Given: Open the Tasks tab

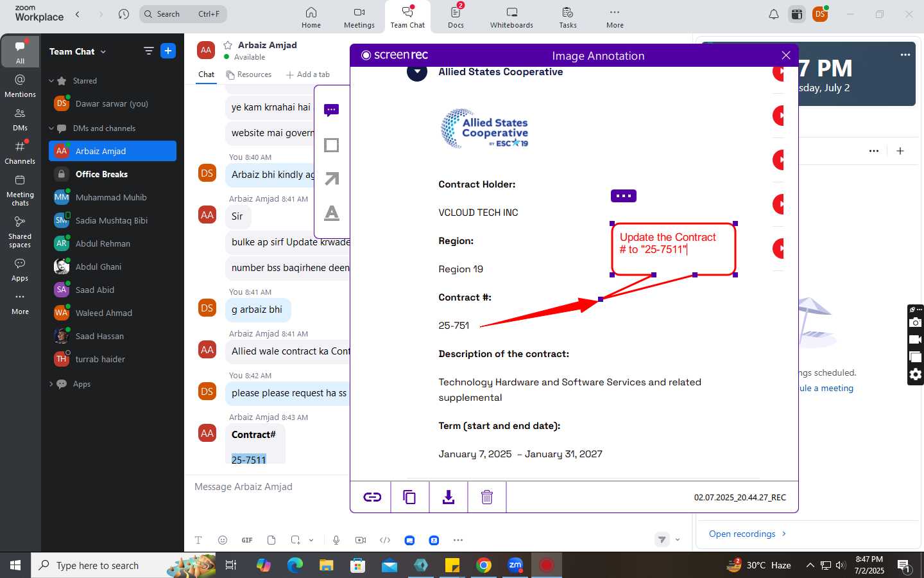Looking at the screenshot, I should pos(568,17).
